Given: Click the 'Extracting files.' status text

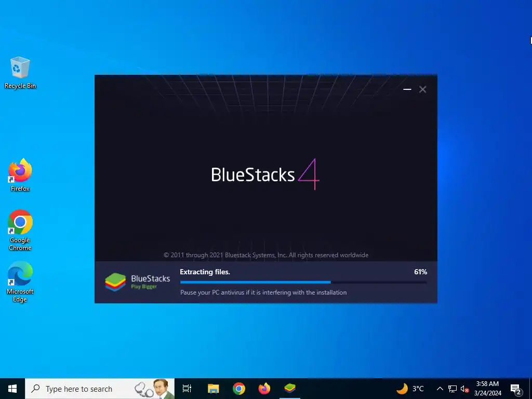Looking at the screenshot, I should pos(205,272).
